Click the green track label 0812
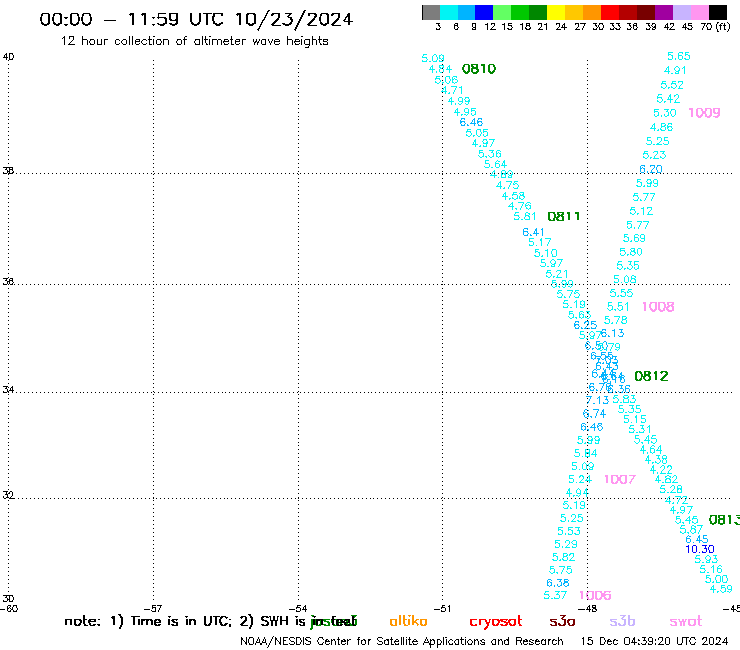 651,376
